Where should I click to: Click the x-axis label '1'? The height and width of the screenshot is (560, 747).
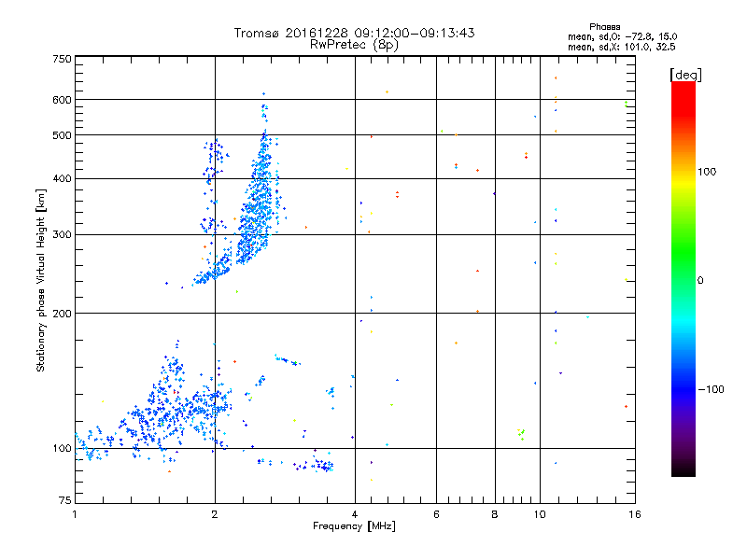[75, 514]
